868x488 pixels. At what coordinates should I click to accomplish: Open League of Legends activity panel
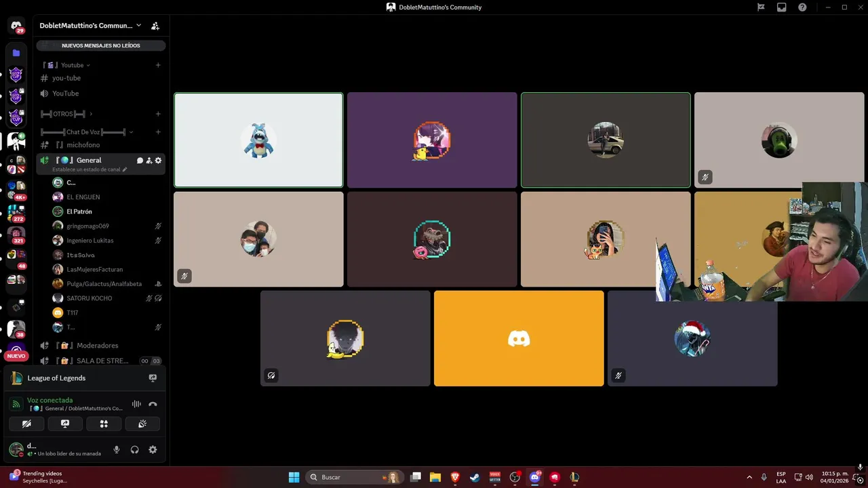(x=85, y=378)
